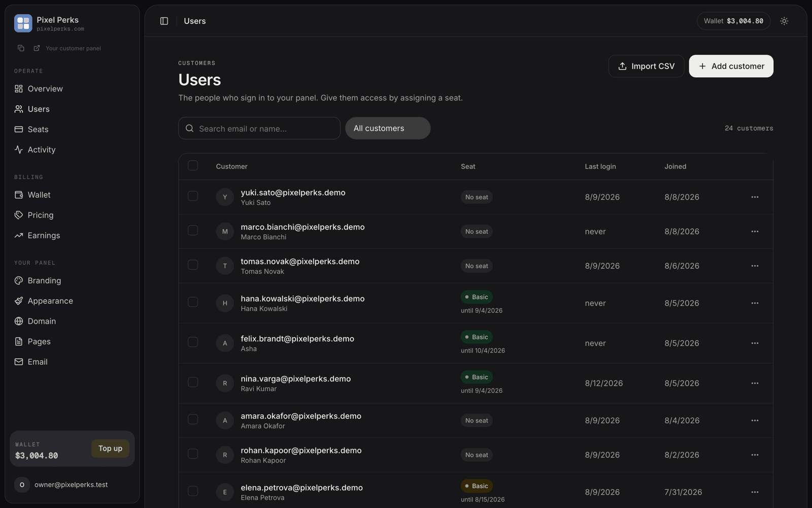Copy panel link icon beside customer panel
The image size is (812, 508).
click(x=21, y=48)
